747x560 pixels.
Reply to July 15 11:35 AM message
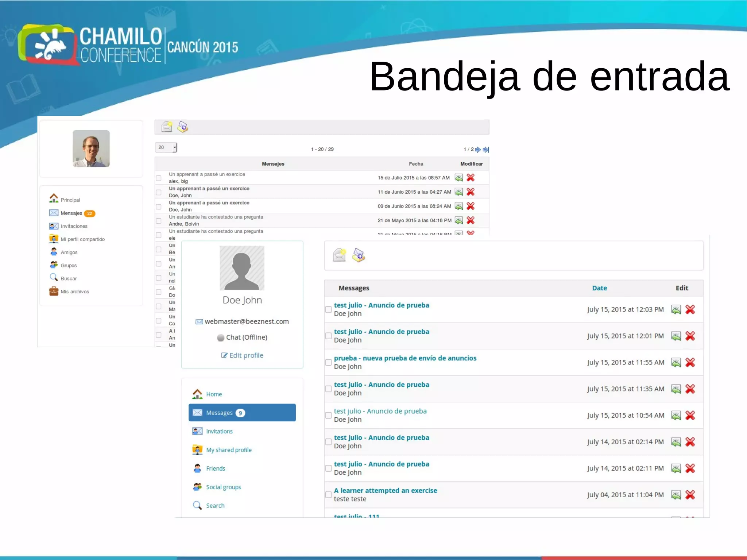click(676, 389)
